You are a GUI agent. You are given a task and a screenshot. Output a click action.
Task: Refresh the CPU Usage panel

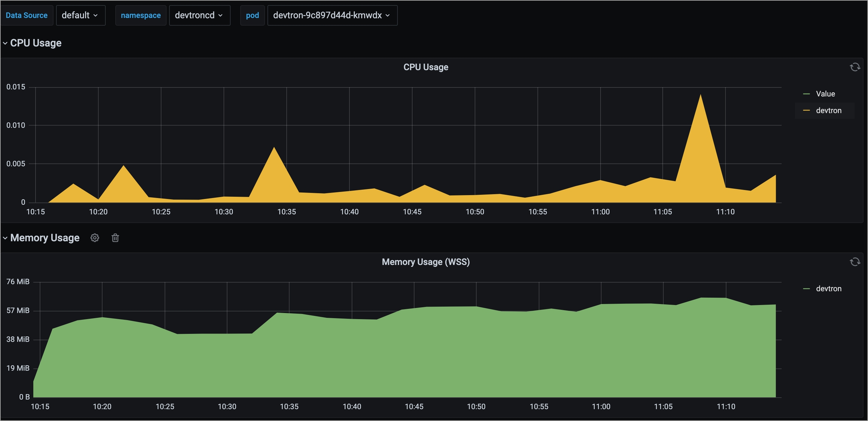click(x=855, y=67)
